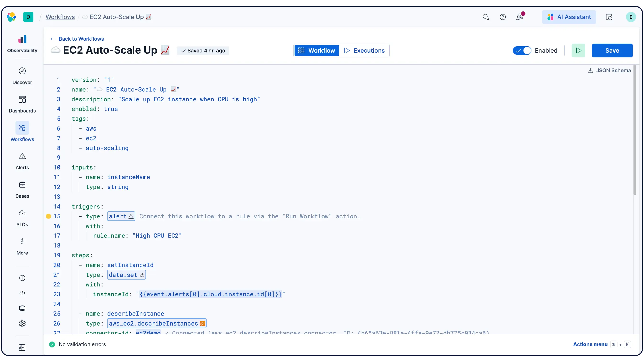644x362 pixels.
Task: Collapse the side navigation panel
Action: click(x=22, y=347)
